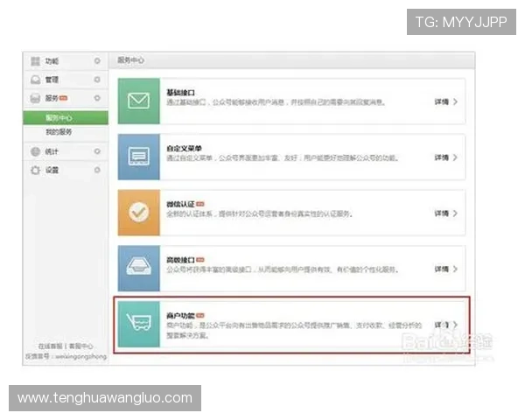The image size is (525, 420).
Task: Open the 自定义菜单 menu icon tile
Action: (138, 157)
